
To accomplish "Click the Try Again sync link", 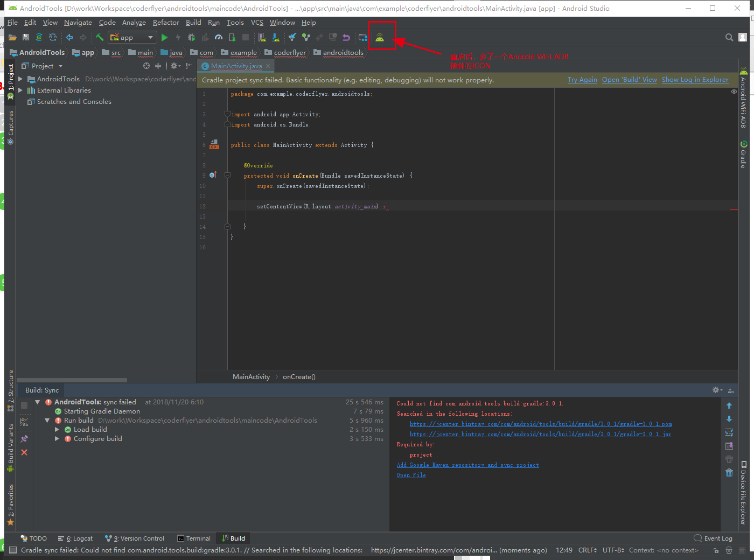I will point(582,80).
